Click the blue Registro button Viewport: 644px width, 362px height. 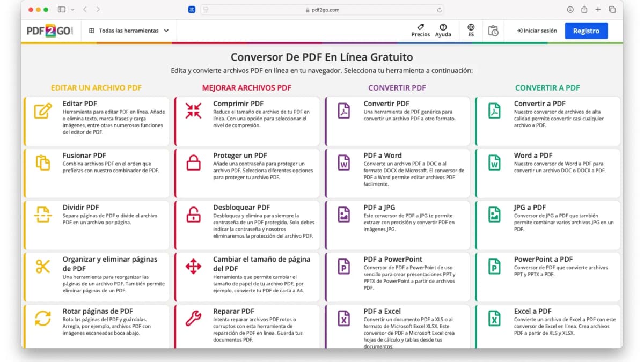click(x=586, y=31)
